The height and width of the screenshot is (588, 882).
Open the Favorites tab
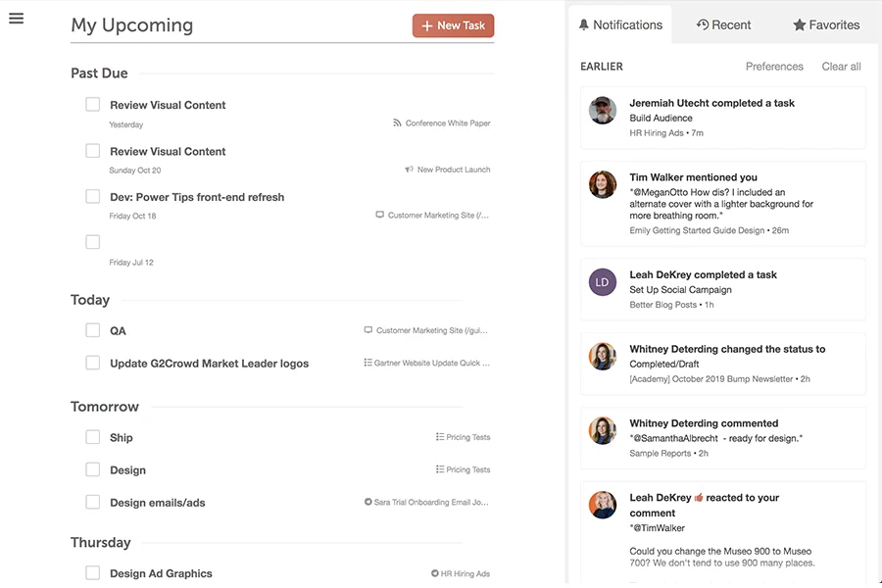pos(825,24)
